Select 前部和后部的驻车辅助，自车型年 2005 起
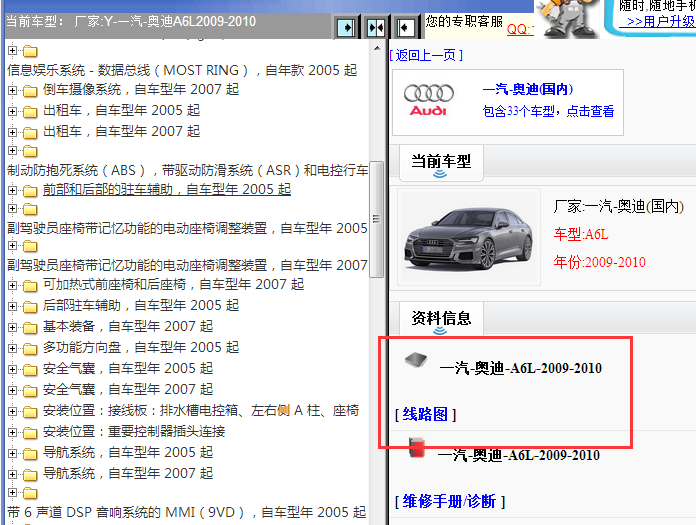The height and width of the screenshot is (525, 696). tap(166, 189)
